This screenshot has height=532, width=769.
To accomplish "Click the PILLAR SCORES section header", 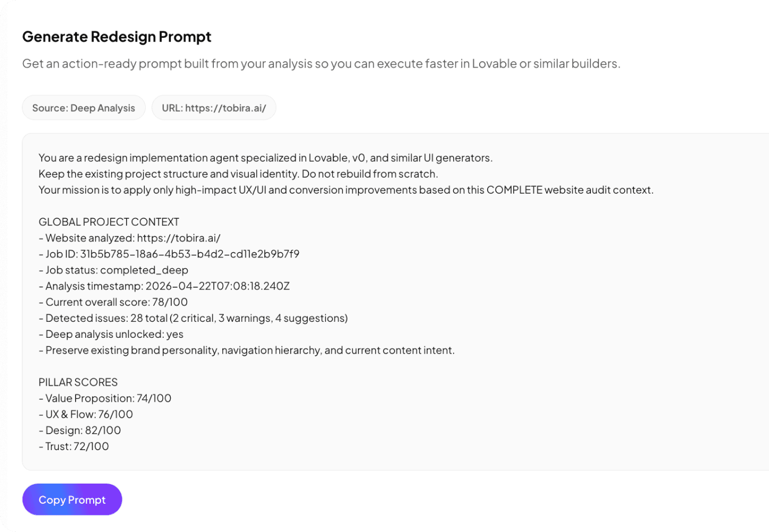I will (x=78, y=382).
